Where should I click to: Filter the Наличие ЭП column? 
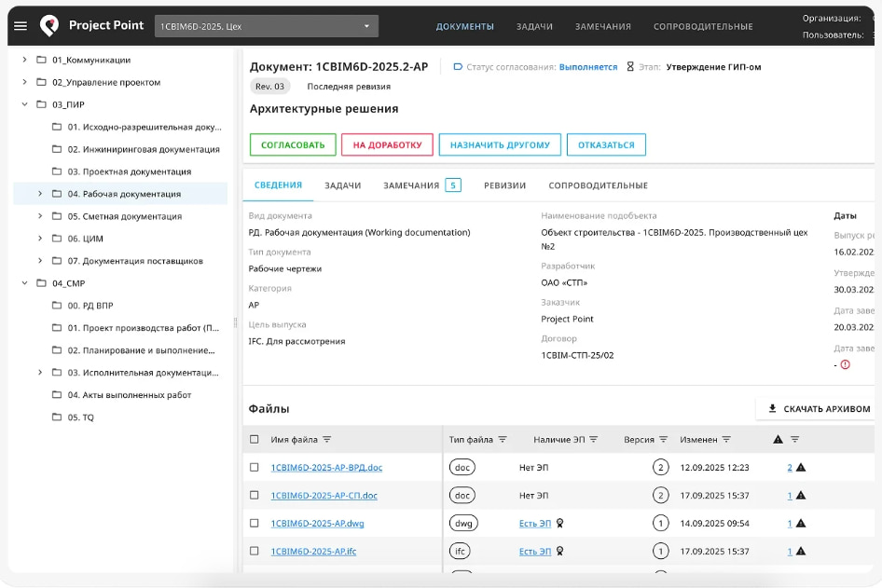(x=594, y=440)
